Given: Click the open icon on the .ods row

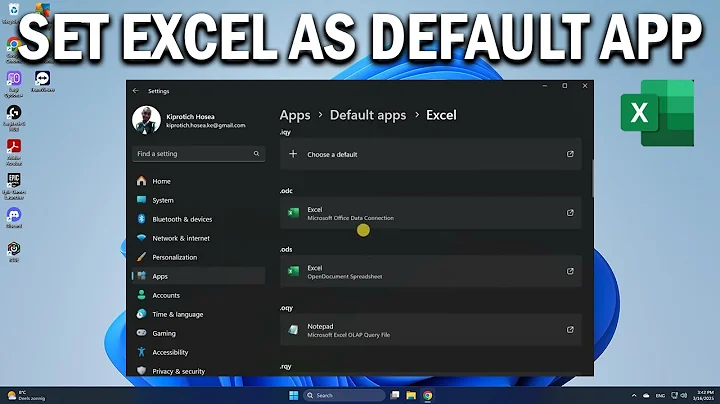Looking at the screenshot, I should click(x=570, y=271).
